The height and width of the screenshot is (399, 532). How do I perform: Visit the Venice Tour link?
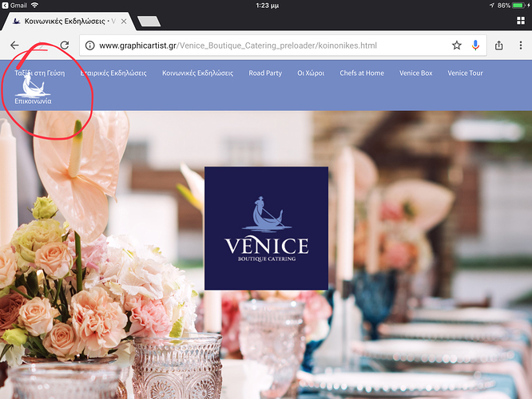point(465,73)
